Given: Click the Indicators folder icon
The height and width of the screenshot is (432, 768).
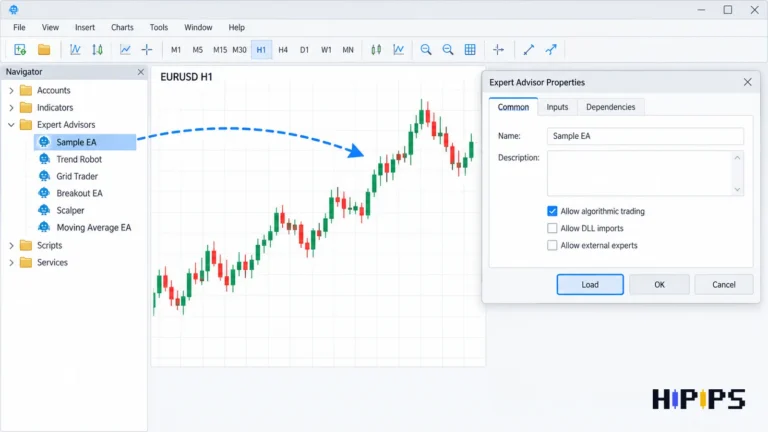Looking at the screenshot, I should click(x=26, y=107).
